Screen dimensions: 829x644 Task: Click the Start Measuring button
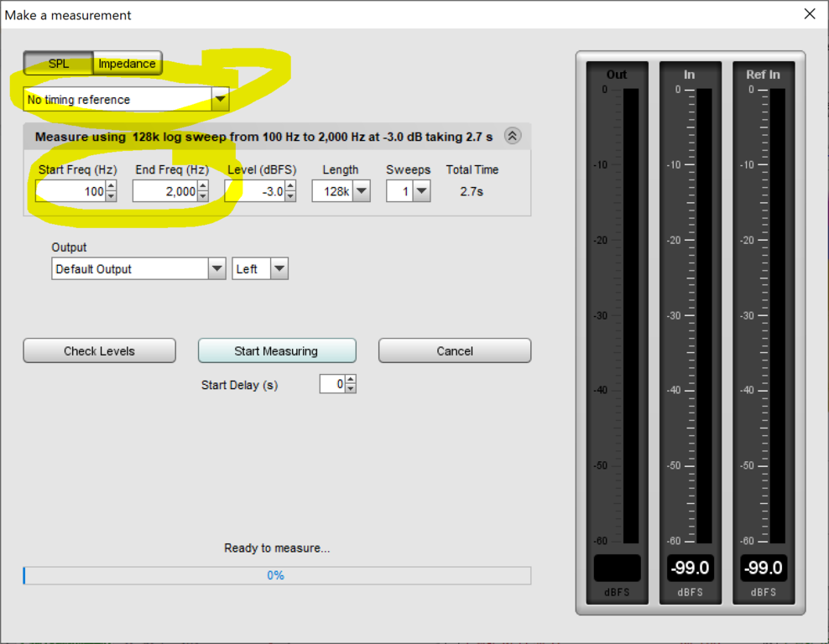tap(277, 351)
